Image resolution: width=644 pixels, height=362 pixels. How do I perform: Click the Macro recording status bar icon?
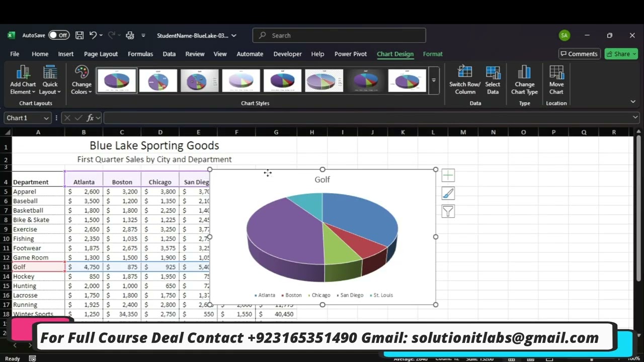coord(33,358)
